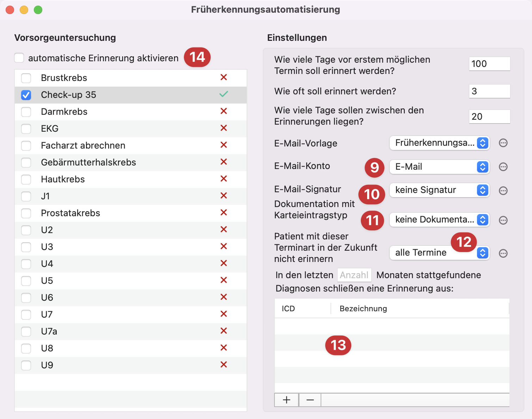Open the E-Mail-Konto dropdown
Screen dimensions: 532x419
point(439,167)
